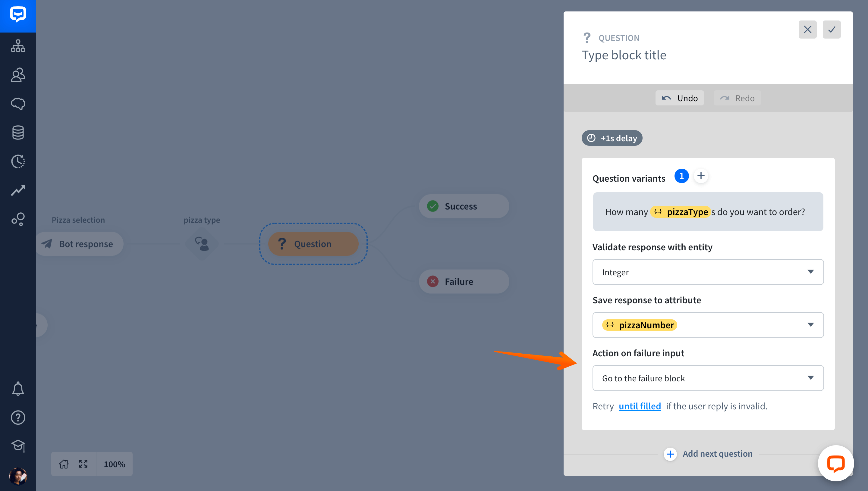Open the Training brain icon in sidebar
868x491 pixels.
18,104
